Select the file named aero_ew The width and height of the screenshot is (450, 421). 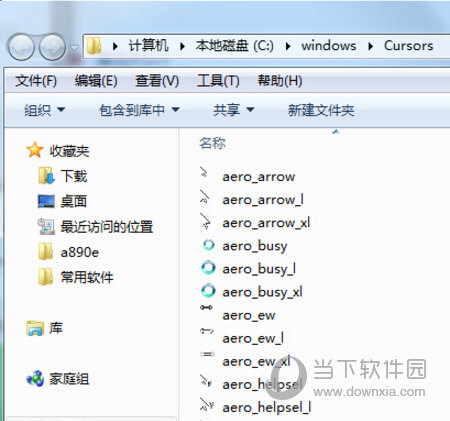[x=249, y=315]
